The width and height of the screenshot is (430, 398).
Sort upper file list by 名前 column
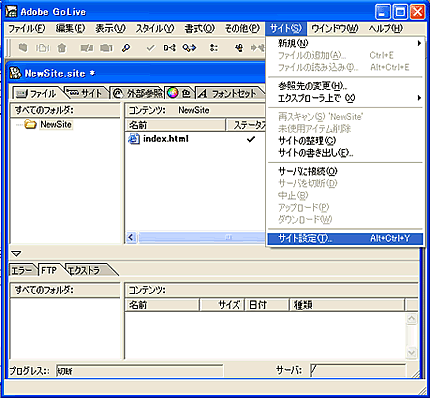coord(175,125)
